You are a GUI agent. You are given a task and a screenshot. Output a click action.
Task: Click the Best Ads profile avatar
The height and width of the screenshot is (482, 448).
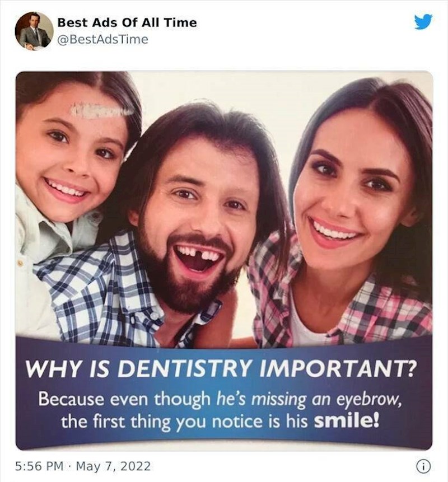click(x=34, y=31)
